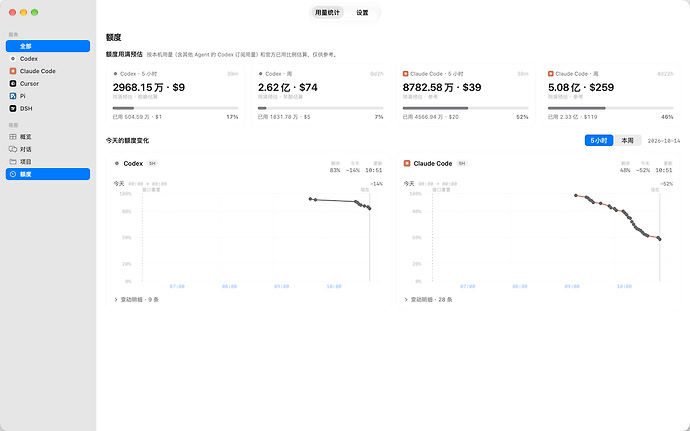The height and width of the screenshot is (431, 690).
Task: Click the 52% progress bar on Claude Code 5小时 card
Action: 465,108
